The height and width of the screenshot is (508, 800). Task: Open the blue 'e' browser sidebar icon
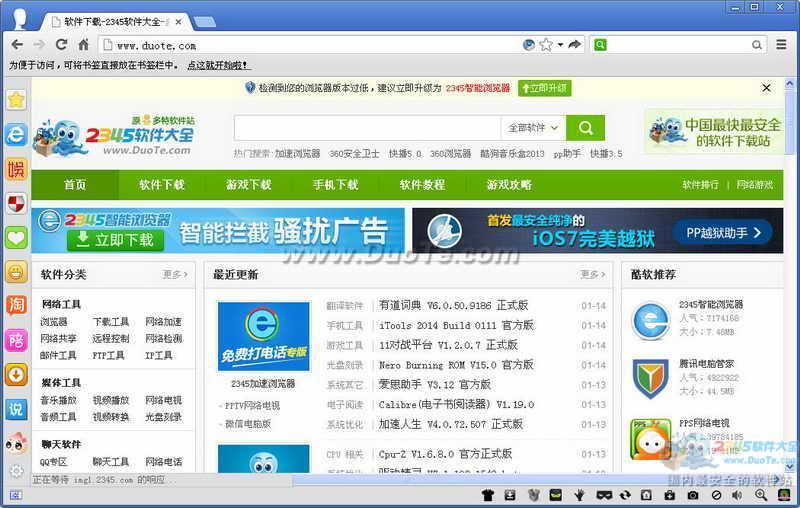[16, 134]
